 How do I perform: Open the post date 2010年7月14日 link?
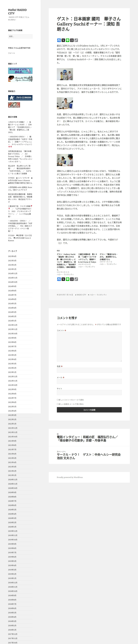click(66, 295)
